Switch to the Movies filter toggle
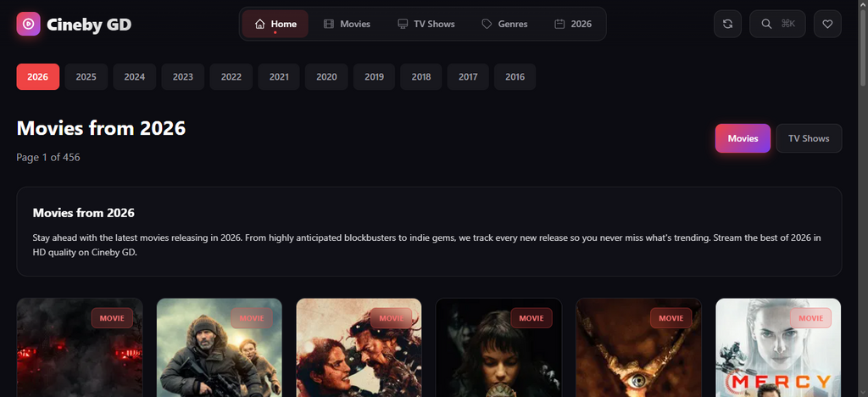 [743, 138]
